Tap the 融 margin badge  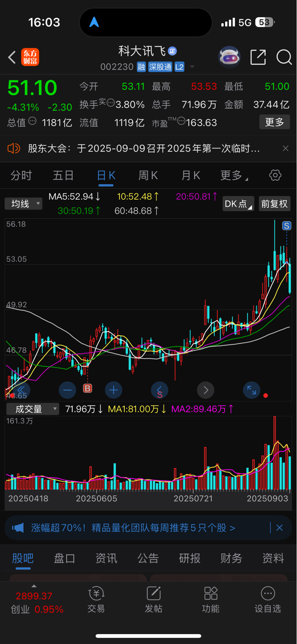point(141,67)
